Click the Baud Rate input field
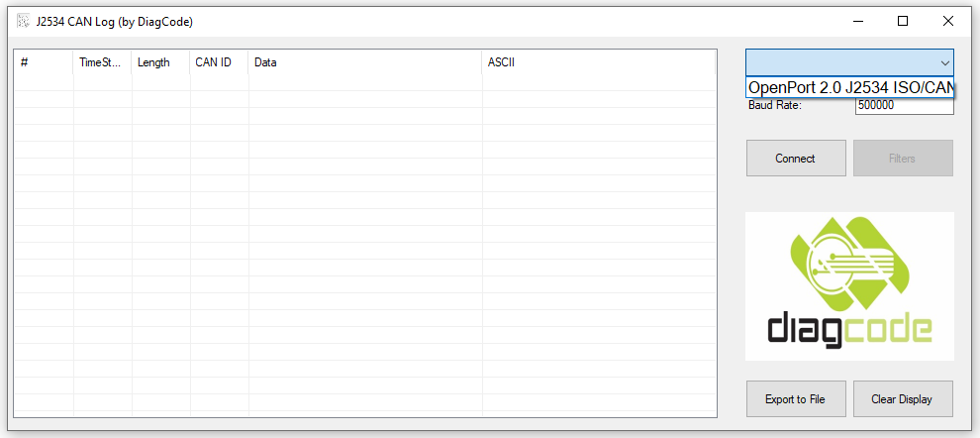 (x=904, y=106)
